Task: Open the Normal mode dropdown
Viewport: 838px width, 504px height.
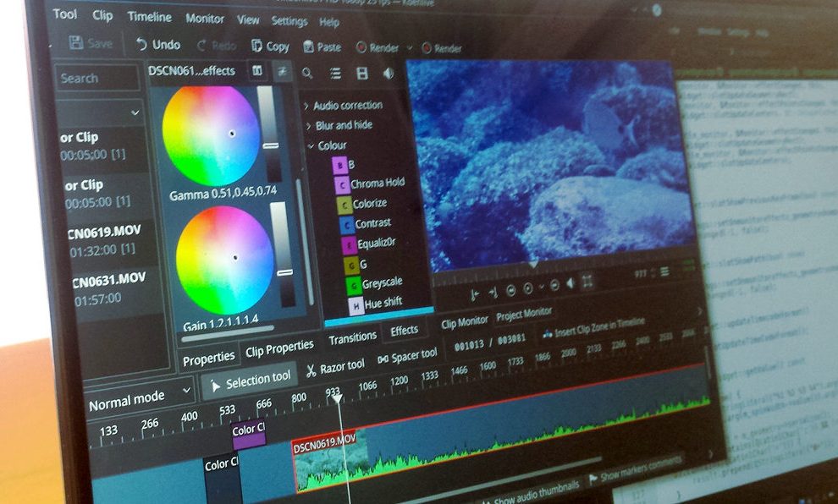Action: [x=140, y=396]
